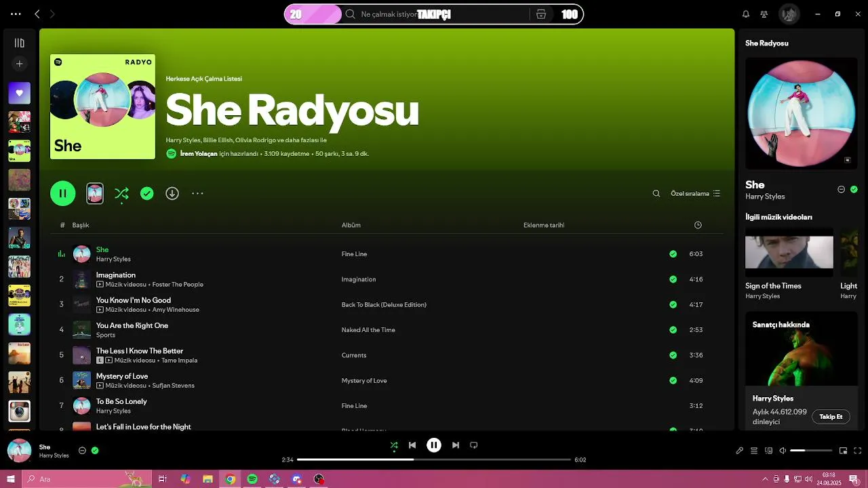The width and height of the screenshot is (868, 488).
Task: Open the Currents album link
Action: point(354,355)
